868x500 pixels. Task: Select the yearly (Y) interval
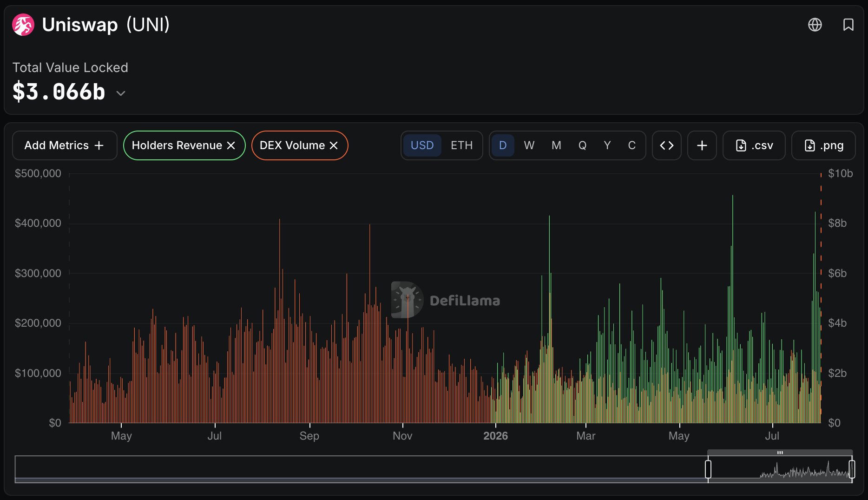tap(607, 145)
